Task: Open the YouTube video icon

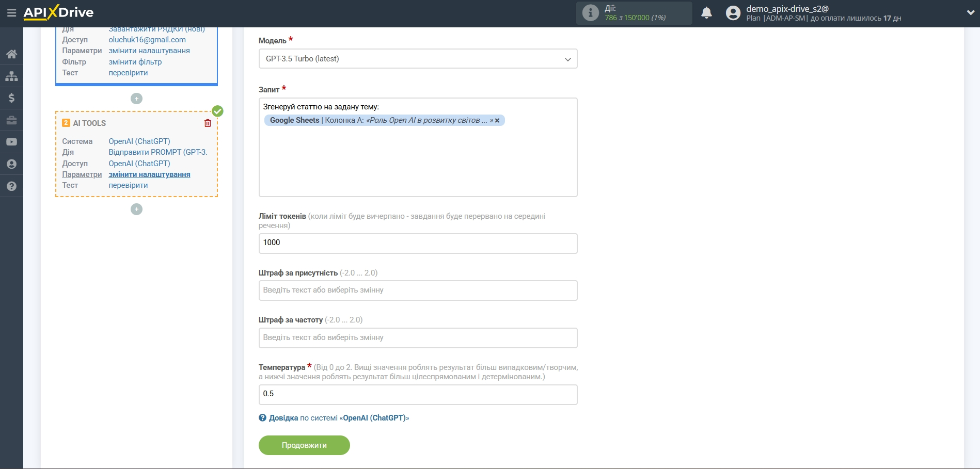Action: (x=11, y=142)
